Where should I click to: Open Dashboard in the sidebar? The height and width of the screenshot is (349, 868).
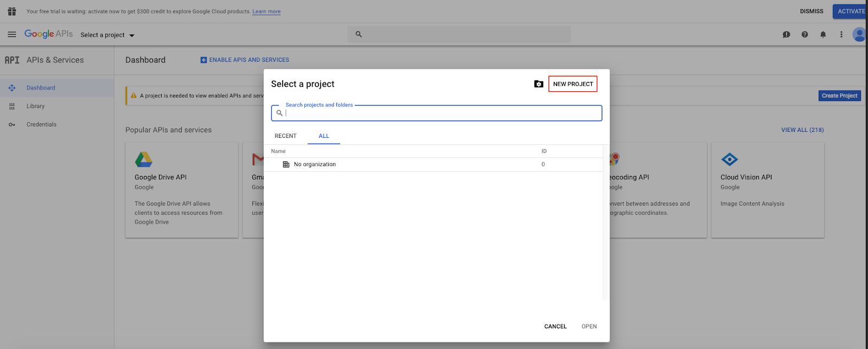pyautogui.click(x=41, y=88)
